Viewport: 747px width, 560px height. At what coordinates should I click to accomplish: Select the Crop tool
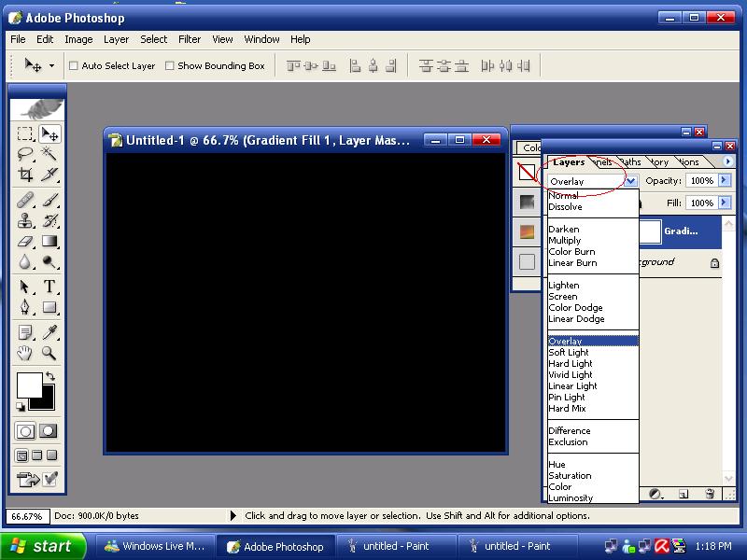(26, 175)
